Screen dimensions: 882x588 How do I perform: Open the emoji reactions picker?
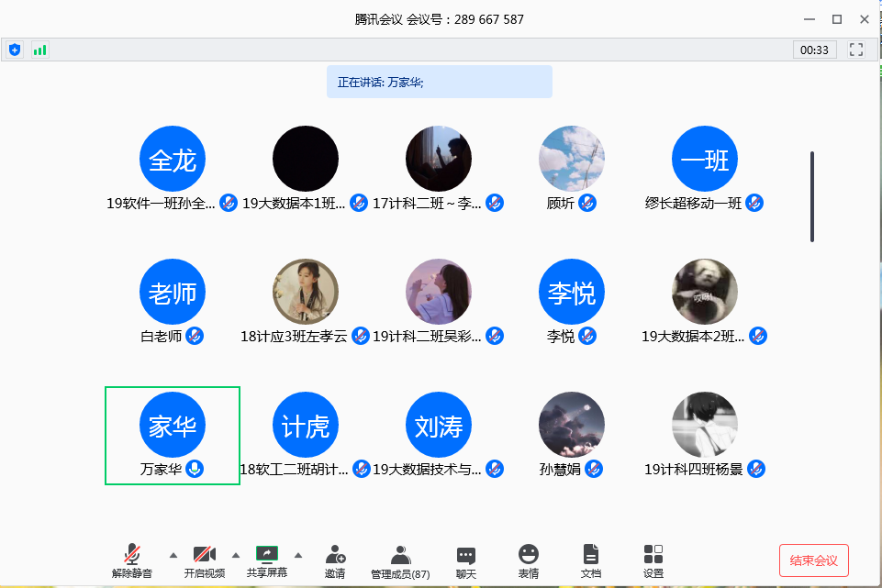pyautogui.click(x=529, y=560)
